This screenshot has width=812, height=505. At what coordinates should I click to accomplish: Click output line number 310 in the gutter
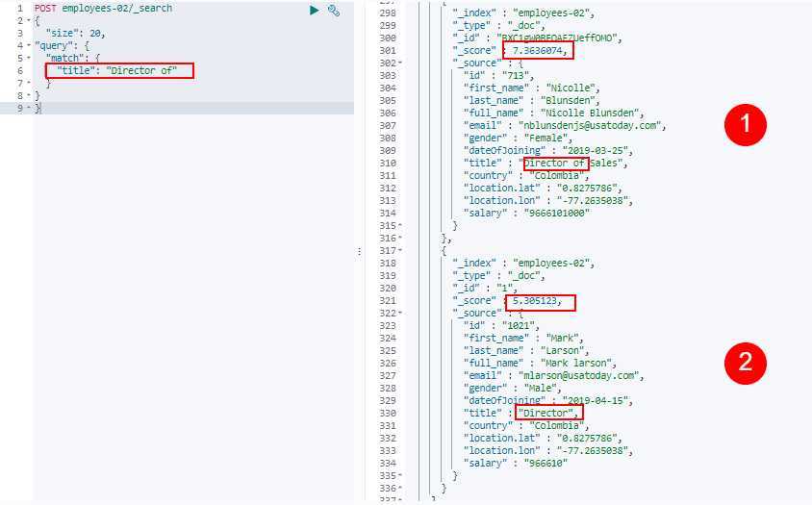(x=388, y=164)
